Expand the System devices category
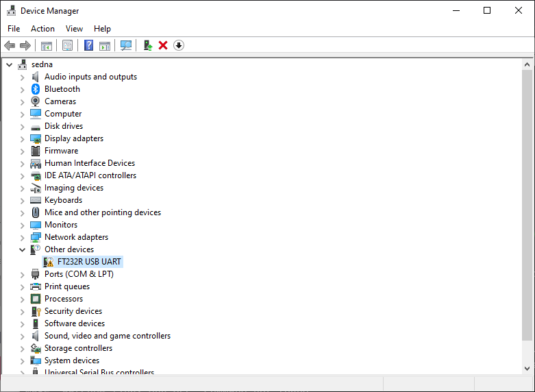This screenshot has height=392, width=535. [22, 361]
